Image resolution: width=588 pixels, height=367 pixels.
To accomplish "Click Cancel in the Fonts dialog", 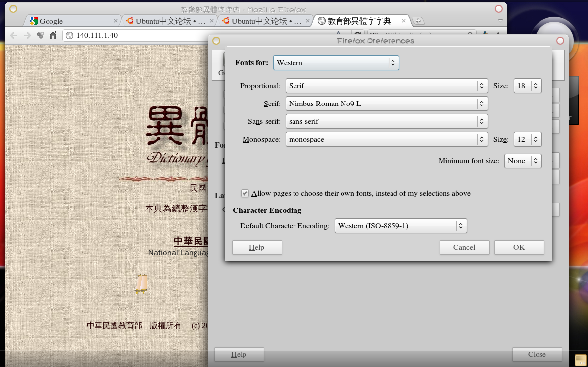I will pyautogui.click(x=464, y=247).
